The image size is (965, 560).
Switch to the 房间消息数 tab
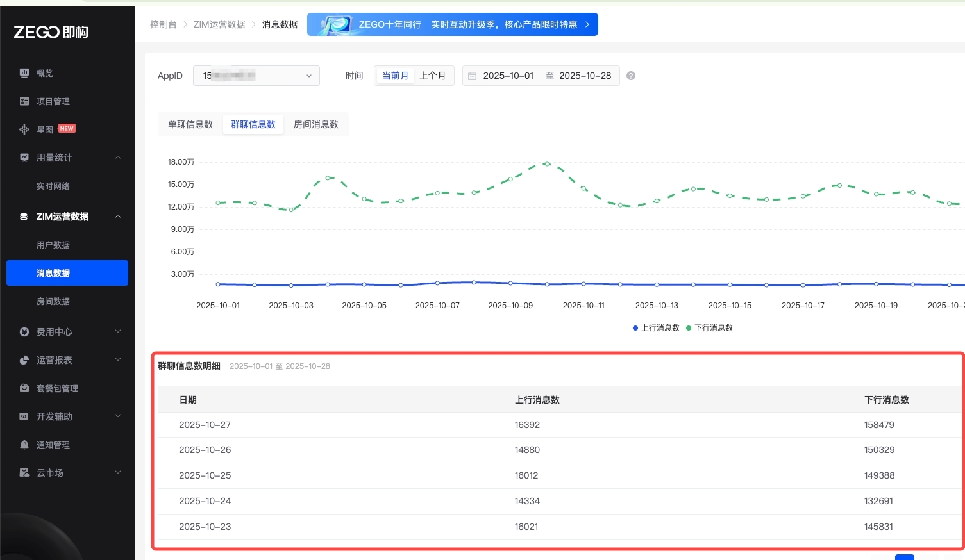(315, 124)
